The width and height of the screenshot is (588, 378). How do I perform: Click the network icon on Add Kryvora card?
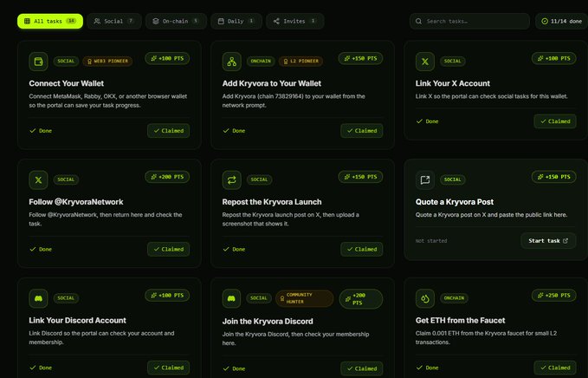232,62
